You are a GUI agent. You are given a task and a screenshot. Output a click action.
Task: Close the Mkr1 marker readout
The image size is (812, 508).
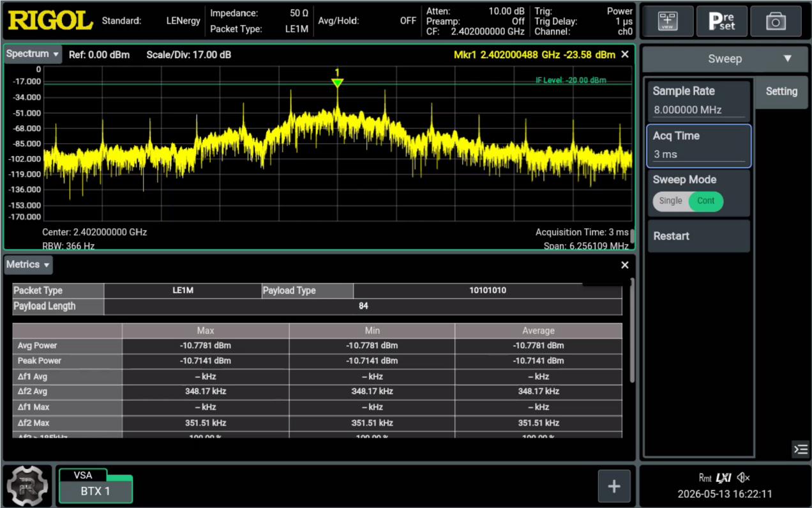click(x=625, y=54)
